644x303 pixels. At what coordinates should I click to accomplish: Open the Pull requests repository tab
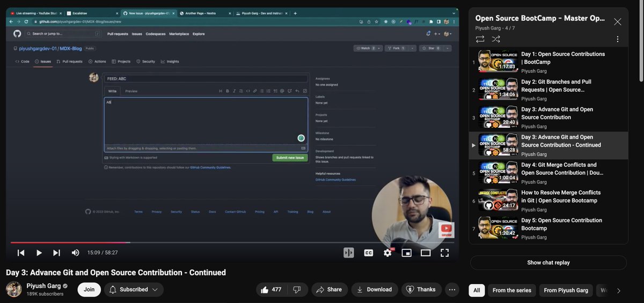click(70, 62)
